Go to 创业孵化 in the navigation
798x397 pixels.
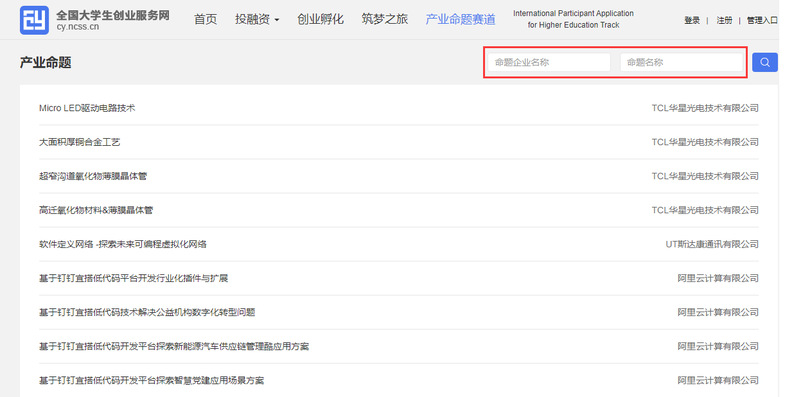(x=321, y=20)
